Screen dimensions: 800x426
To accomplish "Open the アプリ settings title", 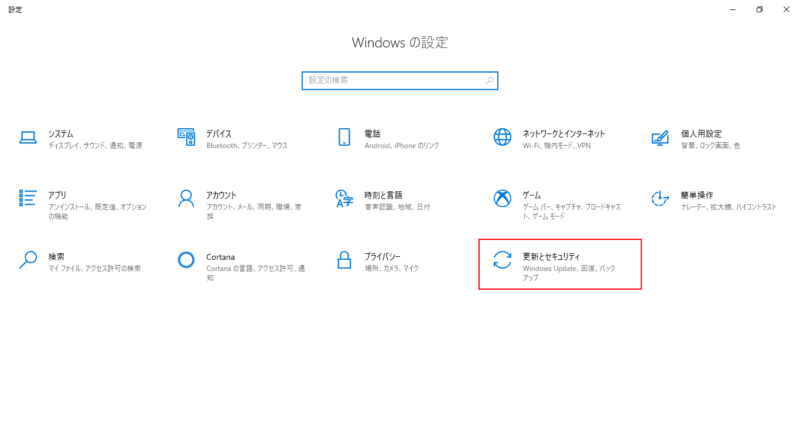I will pyautogui.click(x=57, y=195).
